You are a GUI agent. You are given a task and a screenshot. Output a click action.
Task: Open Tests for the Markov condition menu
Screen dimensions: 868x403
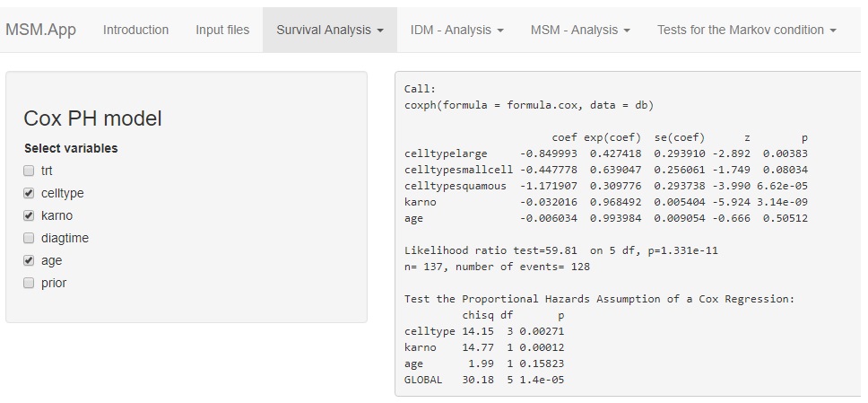[x=746, y=30]
